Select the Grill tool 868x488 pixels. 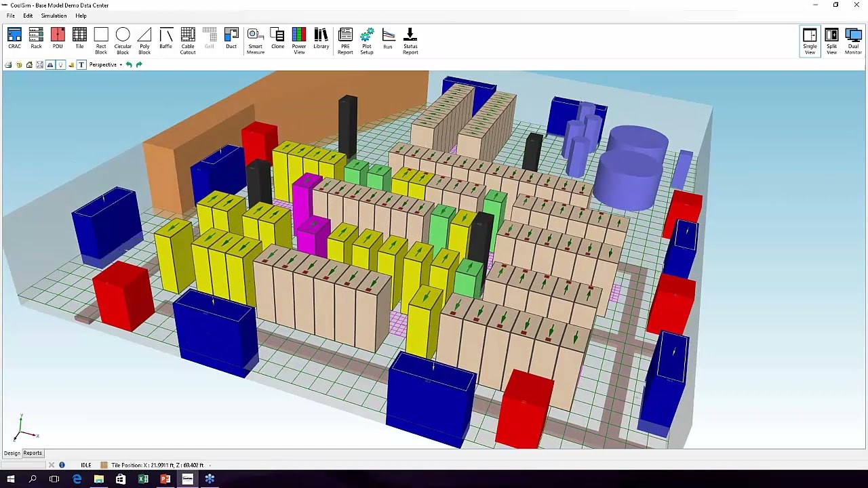[x=210, y=39]
